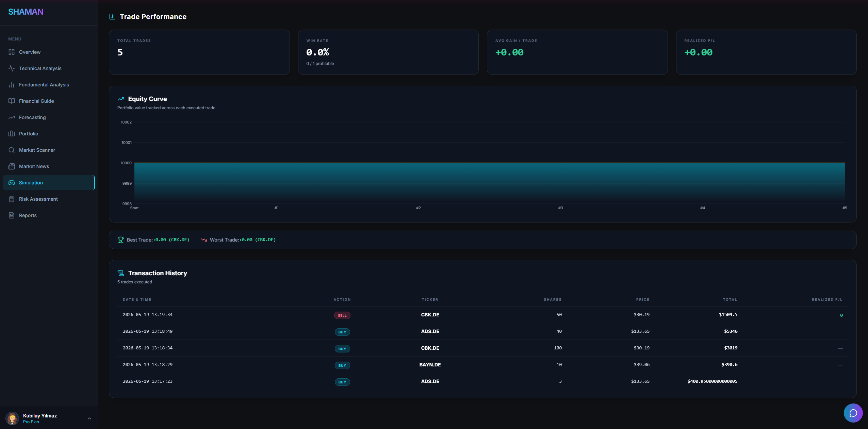The width and height of the screenshot is (868, 429).
Task: Open the Overview menu item
Action: [x=49, y=52]
